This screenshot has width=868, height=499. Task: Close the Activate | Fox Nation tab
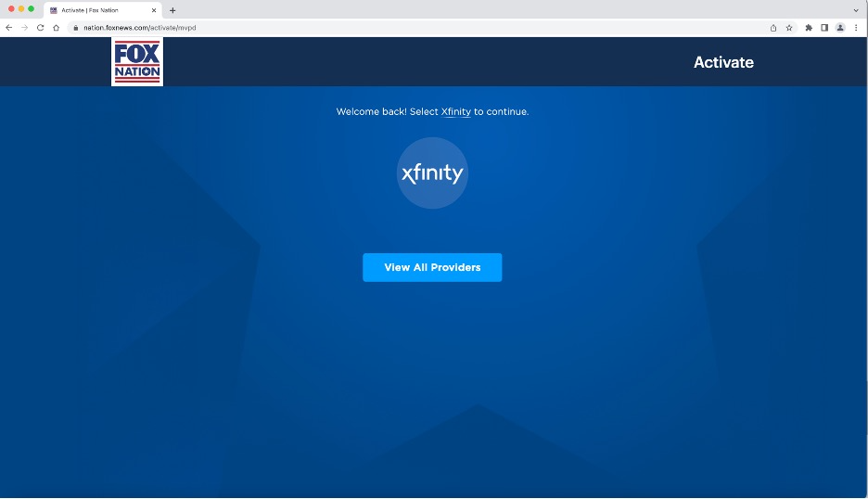click(x=154, y=10)
